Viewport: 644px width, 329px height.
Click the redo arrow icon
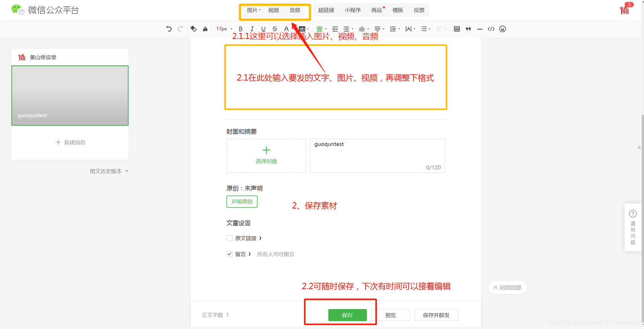click(x=180, y=29)
